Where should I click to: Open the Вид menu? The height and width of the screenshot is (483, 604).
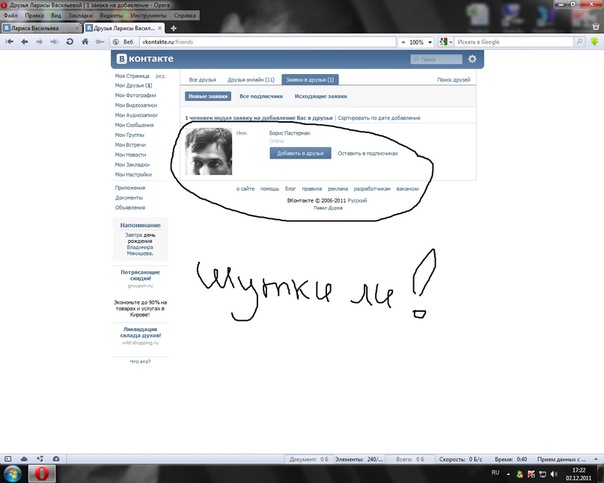pyautogui.click(x=56, y=15)
